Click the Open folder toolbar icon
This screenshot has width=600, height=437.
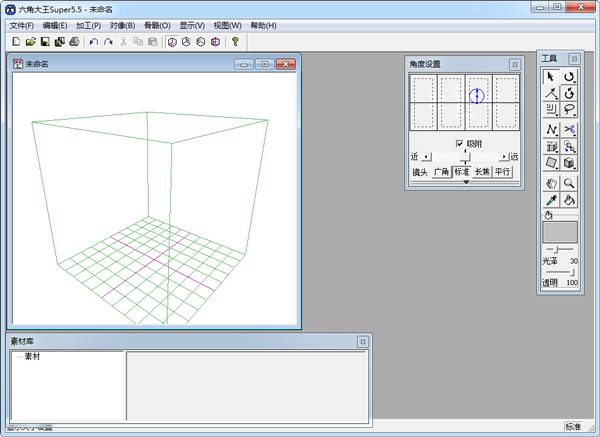[x=31, y=42]
